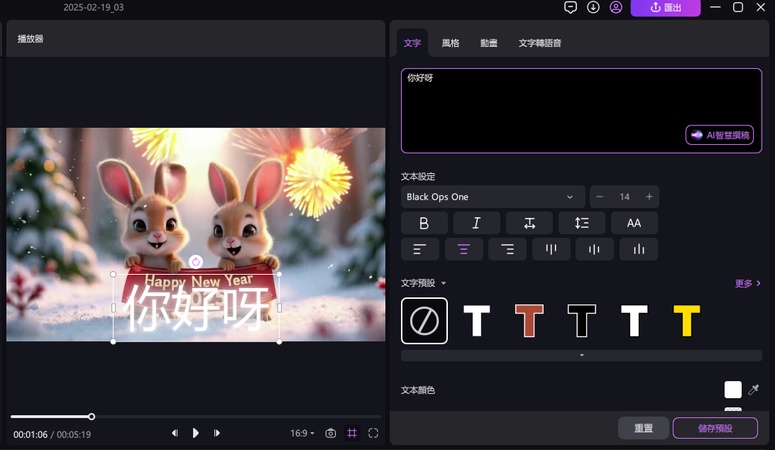
Task: Select vertical bottom alignment icon
Action: coord(639,249)
